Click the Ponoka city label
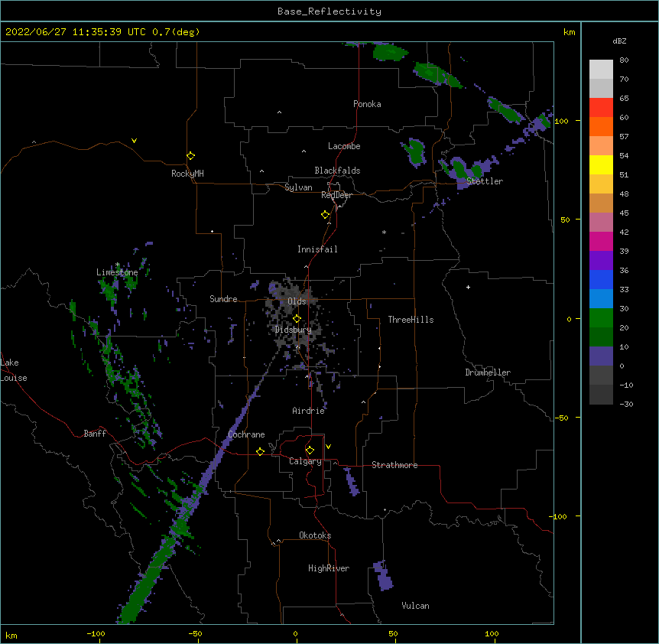The image size is (659, 644). (x=367, y=104)
